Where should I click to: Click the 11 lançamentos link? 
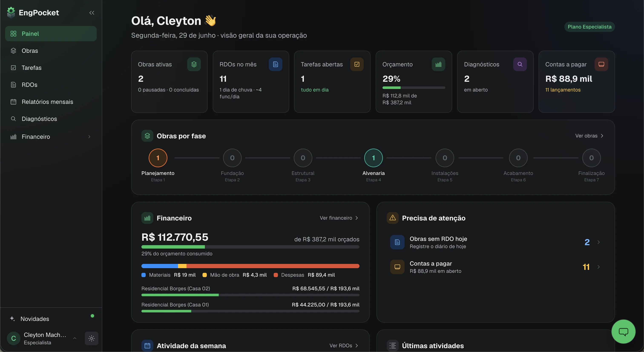pos(563,90)
